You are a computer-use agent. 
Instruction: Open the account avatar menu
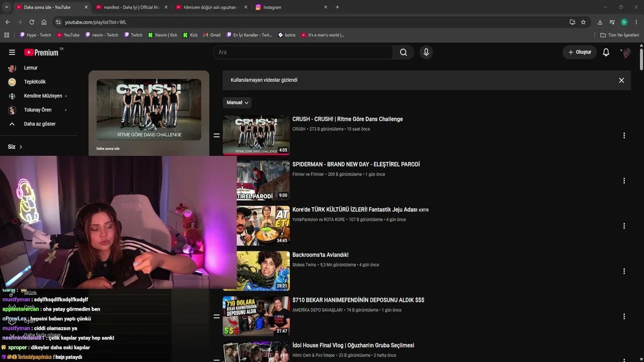point(626,52)
